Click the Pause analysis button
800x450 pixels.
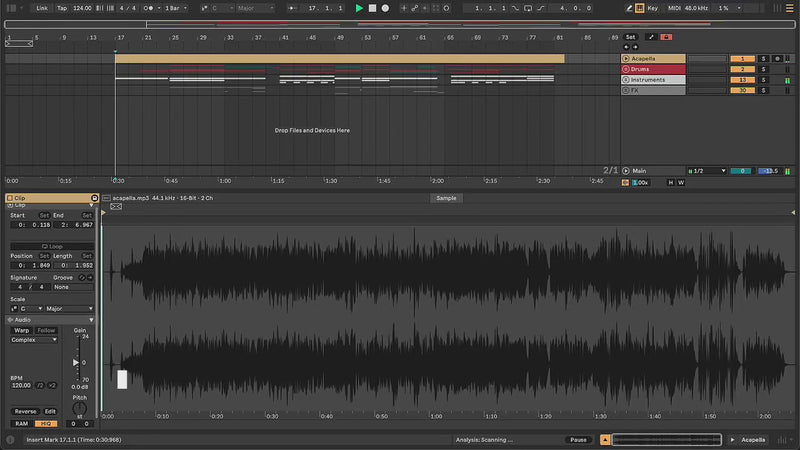pyautogui.click(x=578, y=440)
